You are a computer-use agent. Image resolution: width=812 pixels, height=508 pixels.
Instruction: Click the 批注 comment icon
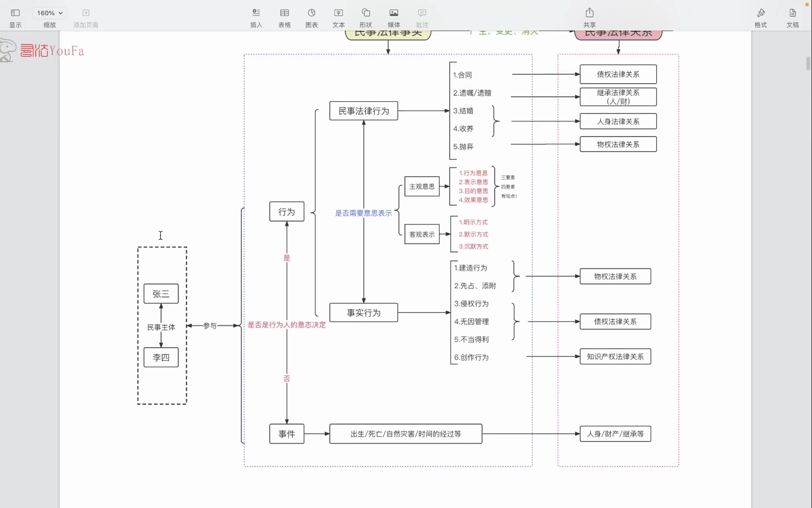(x=422, y=13)
